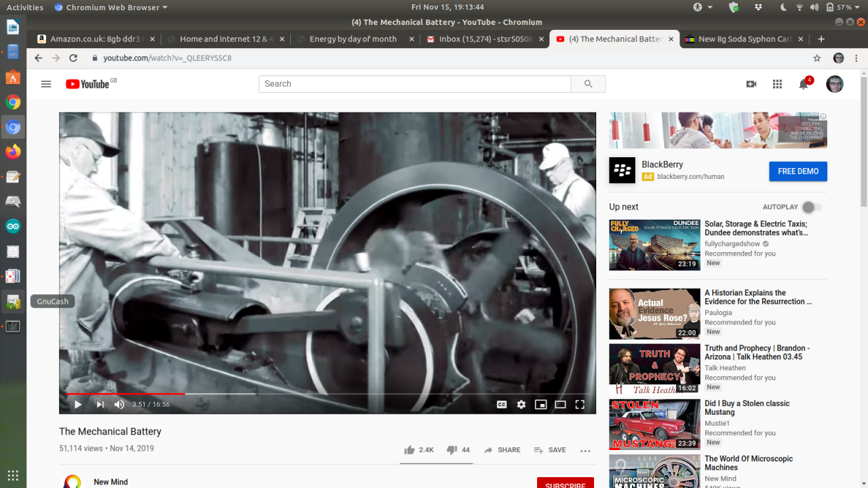The width and height of the screenshot is (868, 488).
Task: Open the YouTube hamburger guide menu
Action: tap(46, 84)
